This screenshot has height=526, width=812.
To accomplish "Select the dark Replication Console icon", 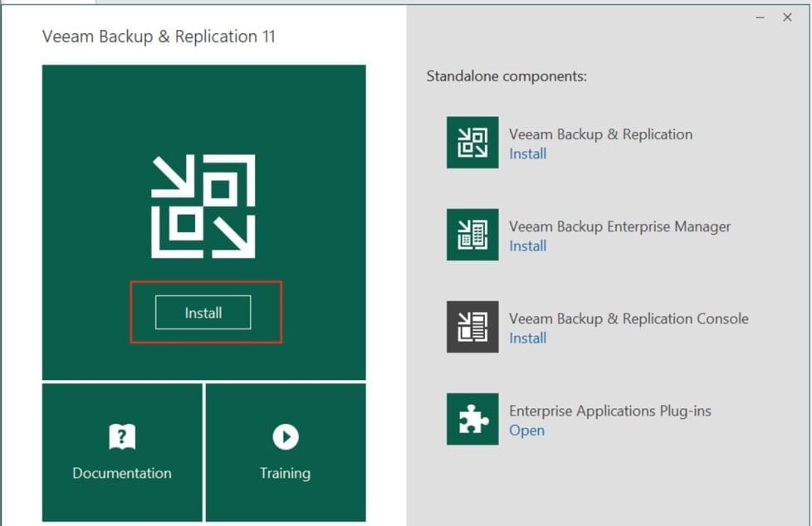I will pyautogui.click(x=472, y=327).
